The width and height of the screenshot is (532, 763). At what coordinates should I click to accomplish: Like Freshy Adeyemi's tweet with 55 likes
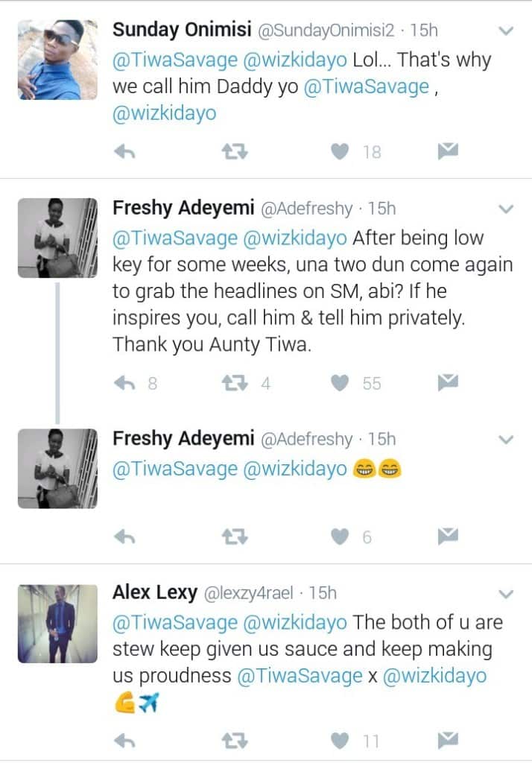[x=341, y=383]
